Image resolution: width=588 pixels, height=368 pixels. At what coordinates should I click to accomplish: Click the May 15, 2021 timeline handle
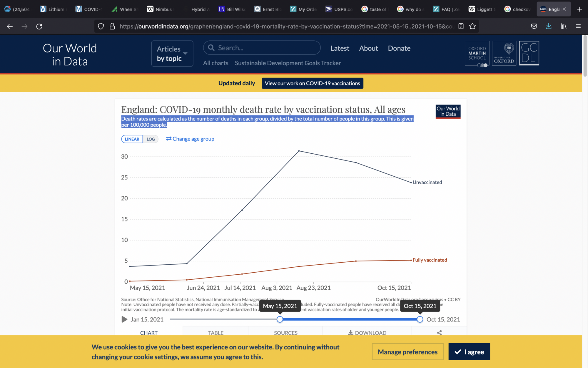coord(280,319)
